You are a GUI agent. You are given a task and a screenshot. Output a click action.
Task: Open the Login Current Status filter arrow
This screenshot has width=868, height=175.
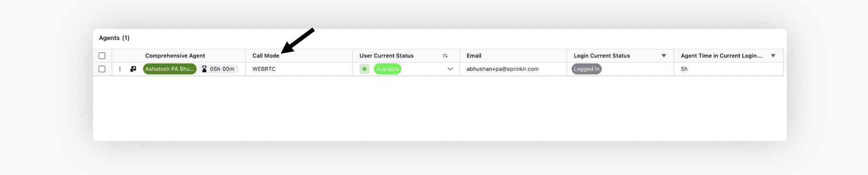pos(664,56)
